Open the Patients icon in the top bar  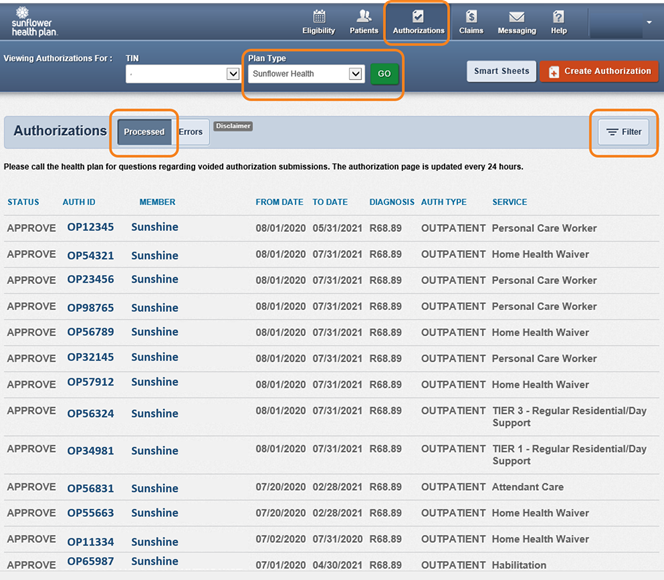click(x=364, y=16)
